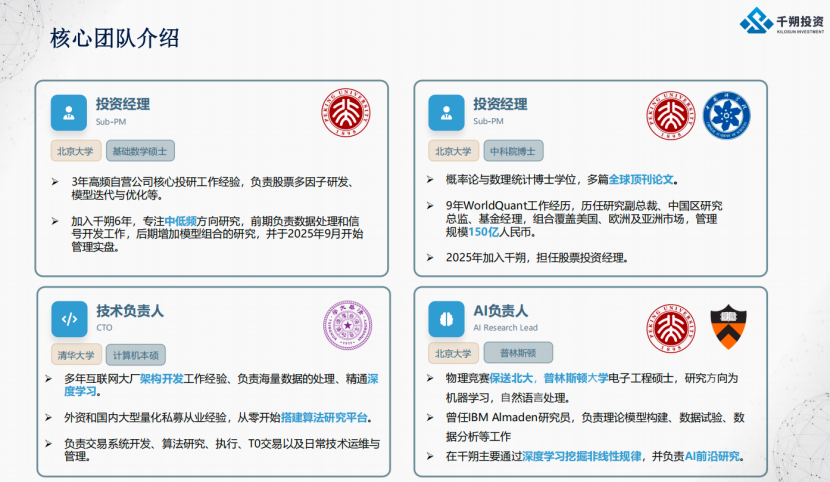Click the AI Research Lead subtitle
The width and height of the screenshot is (830, 482).
(506, 328)
